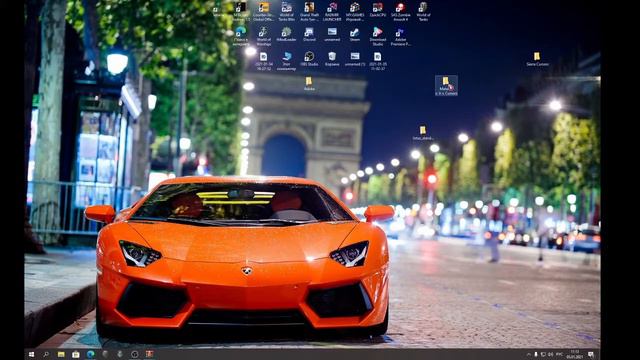Open Microsoft Store from the taskbar
This screenshot has width=640, height=360.
(x=76, y=354)
